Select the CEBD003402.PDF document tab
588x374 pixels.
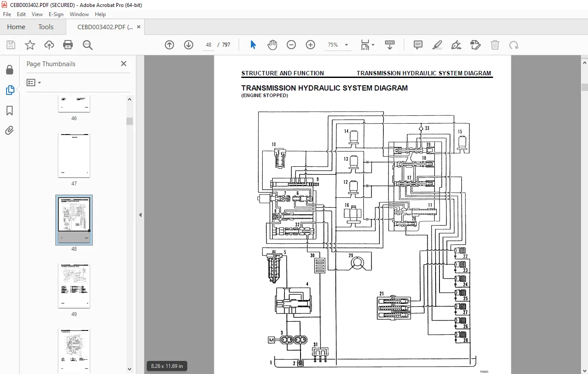pyautogui.click(x=105, y=27)
